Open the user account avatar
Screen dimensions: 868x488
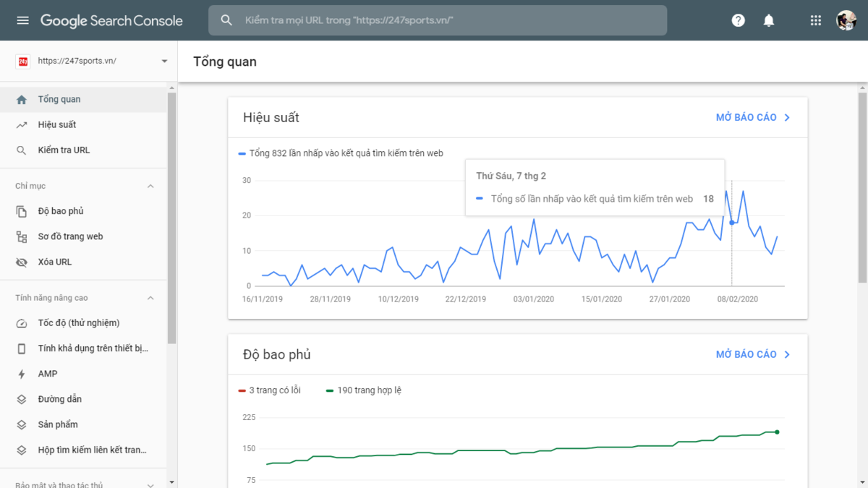846,20
